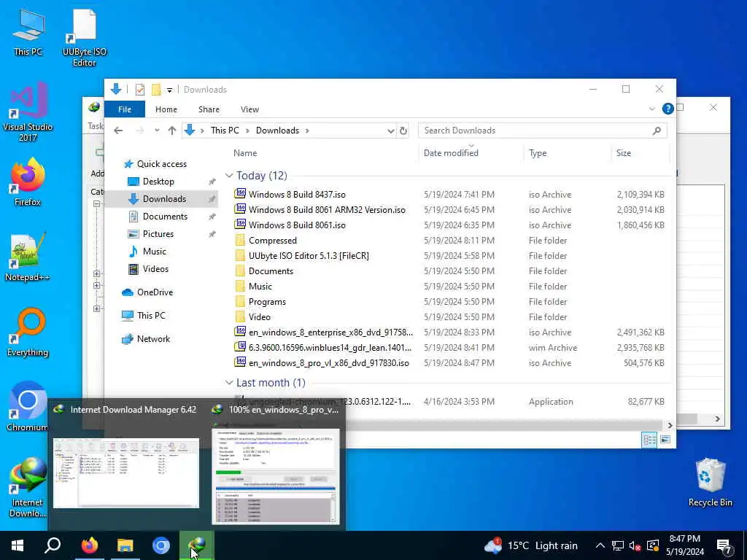Switch to Large icons view layout
The height and width of the screenshot is (560, 747).
665,440
